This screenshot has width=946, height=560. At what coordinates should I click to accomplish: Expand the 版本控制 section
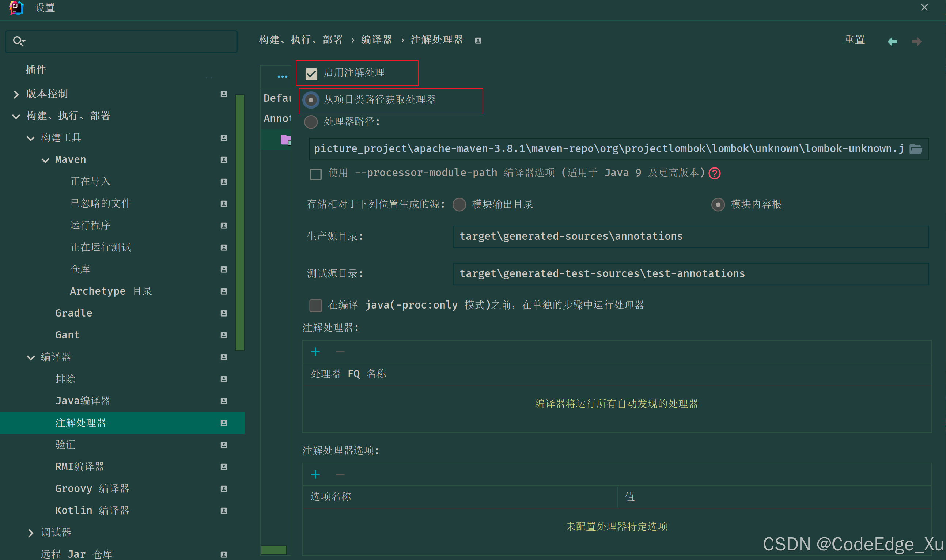[16, 94]
